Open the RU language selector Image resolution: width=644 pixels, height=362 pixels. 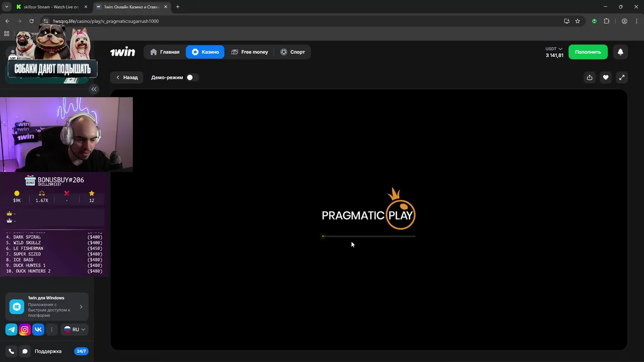[75, 330]
